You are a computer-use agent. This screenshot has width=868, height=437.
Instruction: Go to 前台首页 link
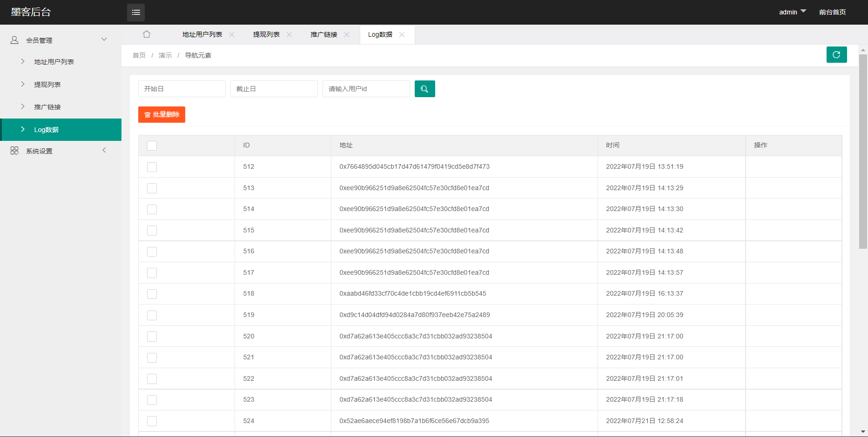tap(833, 12)
